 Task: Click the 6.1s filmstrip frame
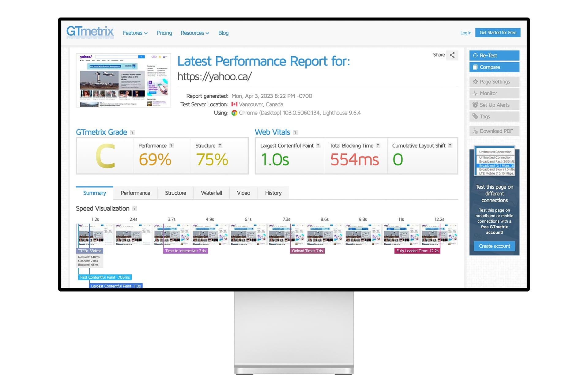[248, 234]
